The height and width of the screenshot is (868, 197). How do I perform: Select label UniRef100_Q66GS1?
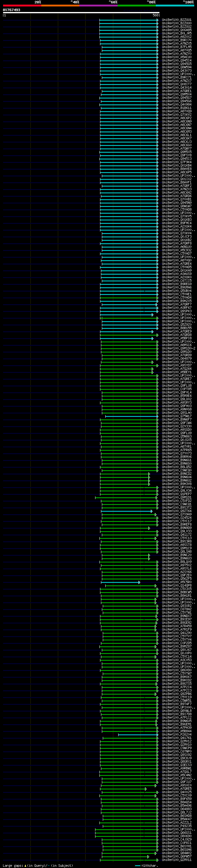click(176, 833)
